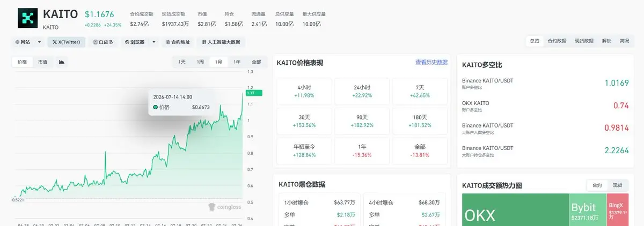Image resolution: width=644 pixels, height=226 pixels.
Task: Click the red BingX heatmap block
Action: click(618, 210)
